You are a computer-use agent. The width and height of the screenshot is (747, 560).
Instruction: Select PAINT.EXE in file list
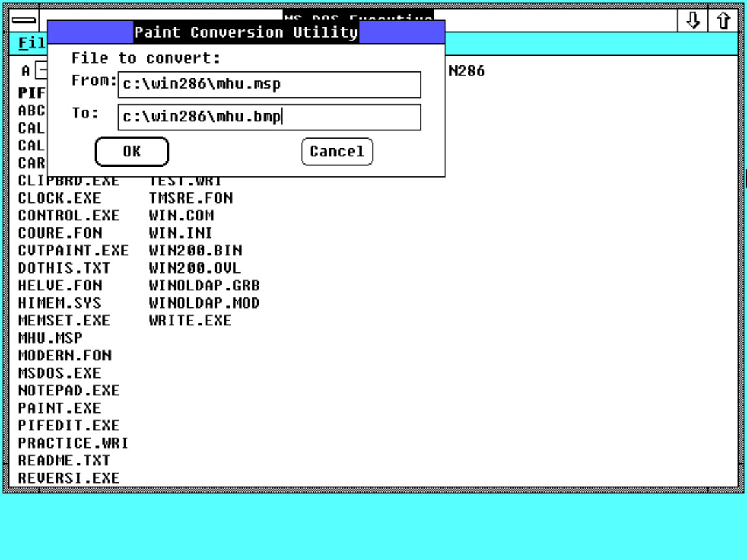point(60,408)
